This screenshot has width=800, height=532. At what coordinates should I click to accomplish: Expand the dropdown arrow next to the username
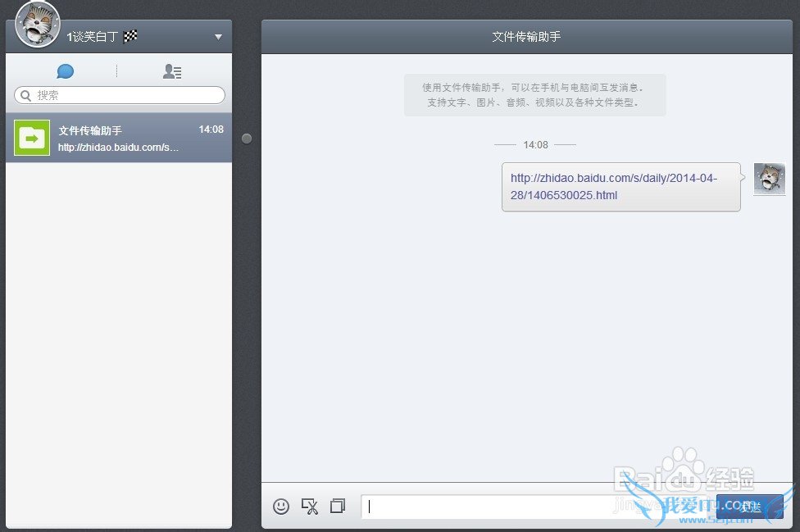click(x=218, y=37)
